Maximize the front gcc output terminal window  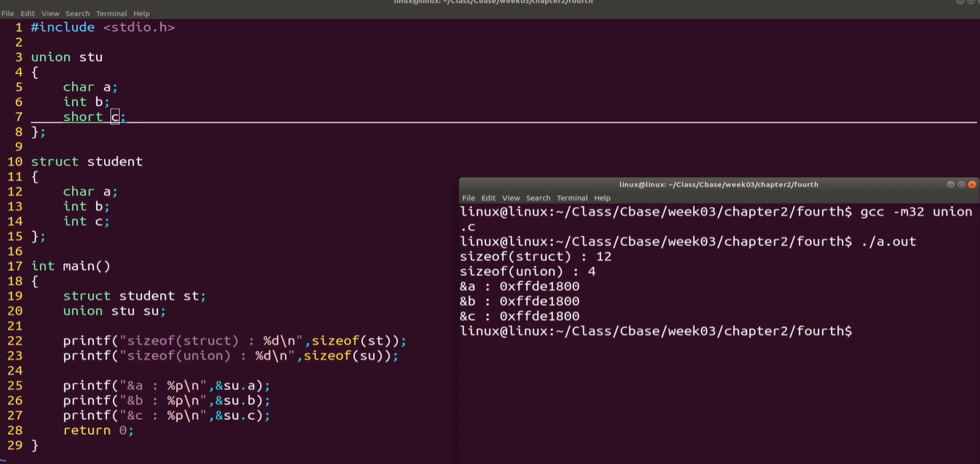(961, 185)
